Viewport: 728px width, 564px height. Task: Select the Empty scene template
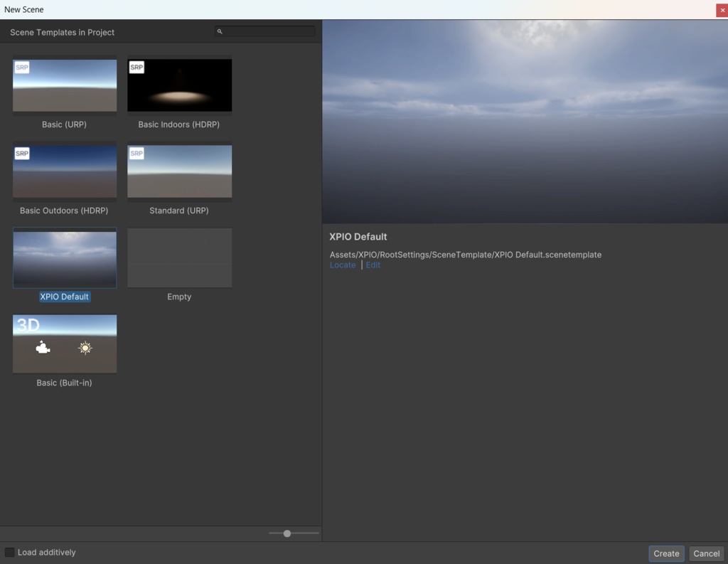(x=179, y=258)
